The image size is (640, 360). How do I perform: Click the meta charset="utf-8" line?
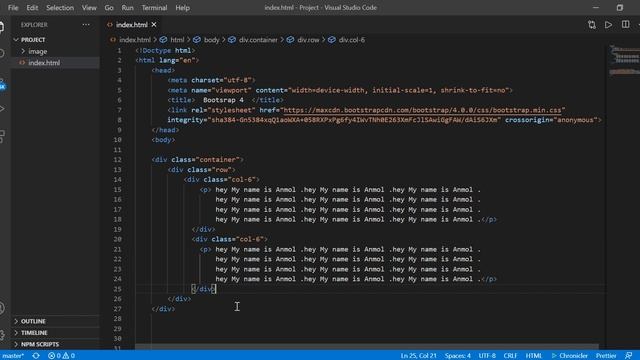pyautogui.click(x=211, y=80)
